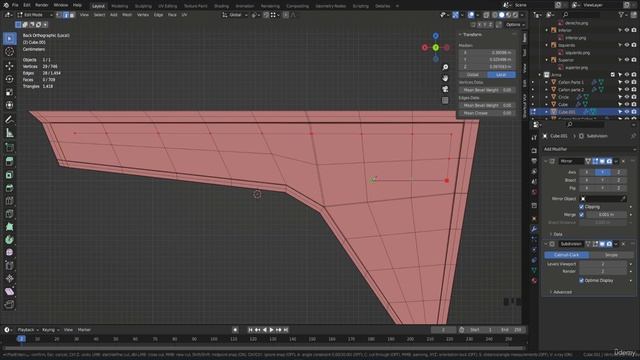Switch to the Modeling workspace tab
Image resolution: width=640 pixels, height=360 pixels.
[x=119, y=6]
